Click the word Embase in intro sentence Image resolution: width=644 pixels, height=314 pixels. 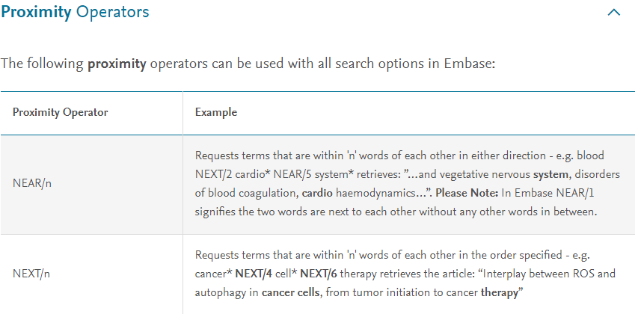pos(468,64)
